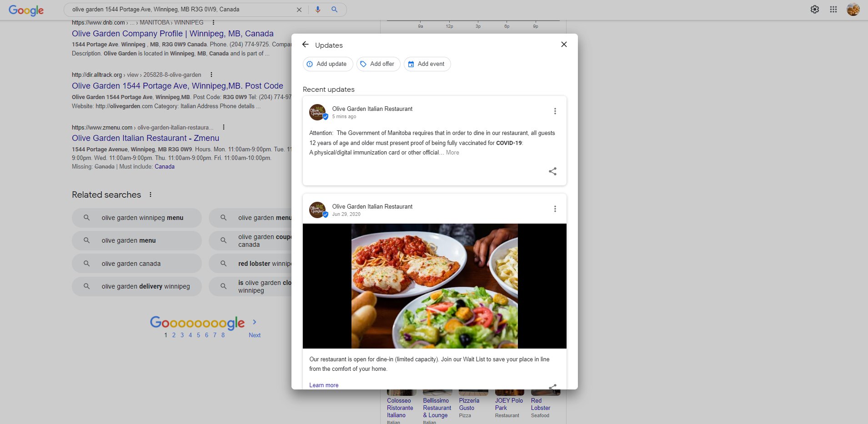Click Olive Garden avatar on the Jun 29 post
Image resolution: width=868 pixels, height=424 pixels.
(318, 210)
